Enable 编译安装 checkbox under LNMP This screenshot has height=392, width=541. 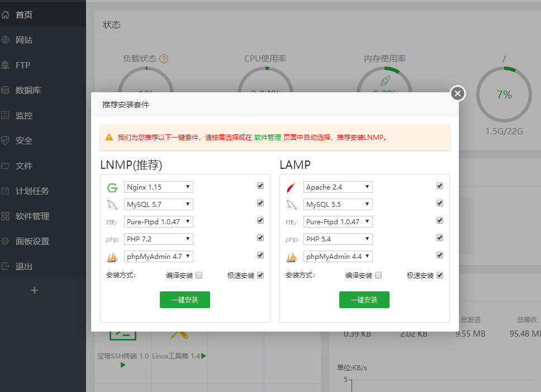point(199,275)
